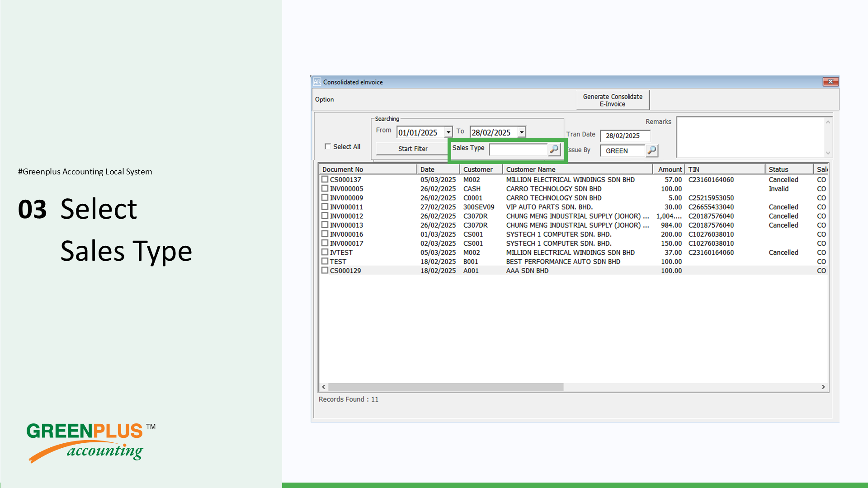Sort by TIN column header

tap(725, 169)
